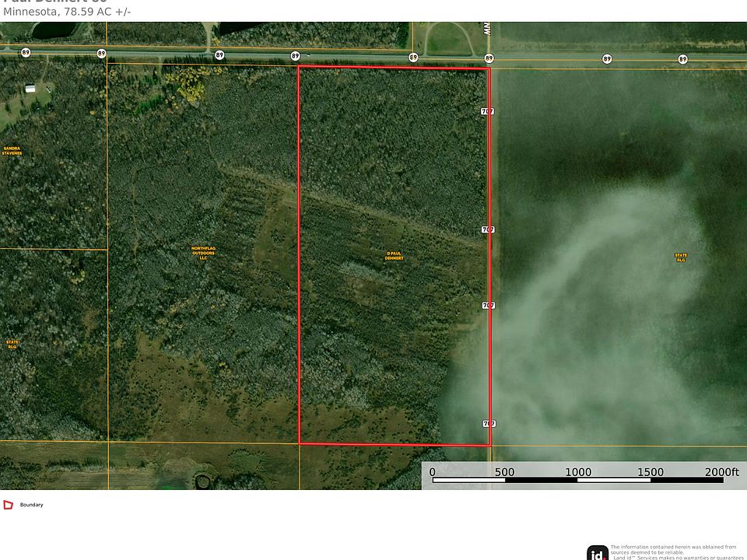This screenshot has width=747, height=560.
Task: Click 'STATE RLG' label on the western map edge
Action: coord(12,345)
